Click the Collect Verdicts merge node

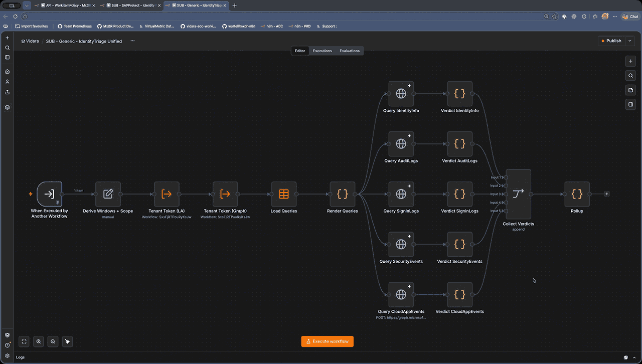(518, 194)
